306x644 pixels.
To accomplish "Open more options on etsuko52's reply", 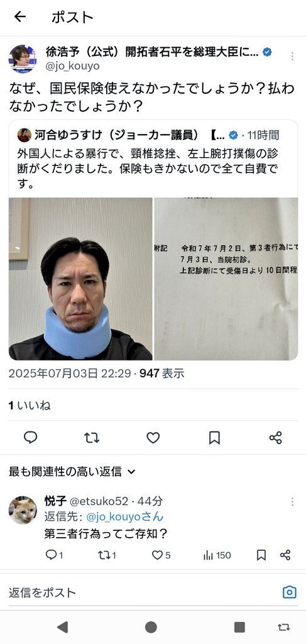I will [x=292, y=501].
